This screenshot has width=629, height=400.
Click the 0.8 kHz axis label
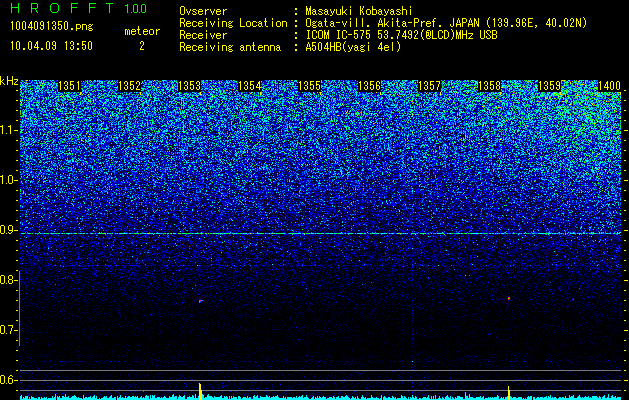coord(7,280)
